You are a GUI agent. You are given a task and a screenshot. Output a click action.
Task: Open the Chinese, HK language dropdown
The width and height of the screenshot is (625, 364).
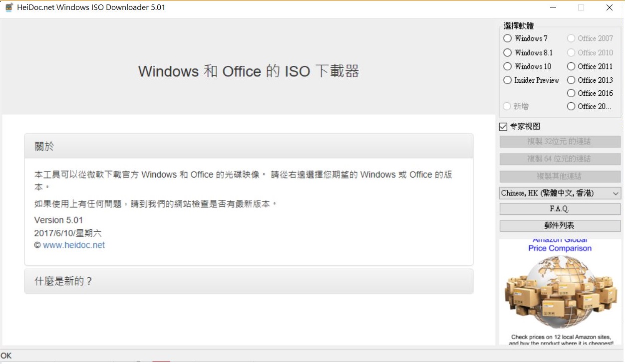[560, 193]
